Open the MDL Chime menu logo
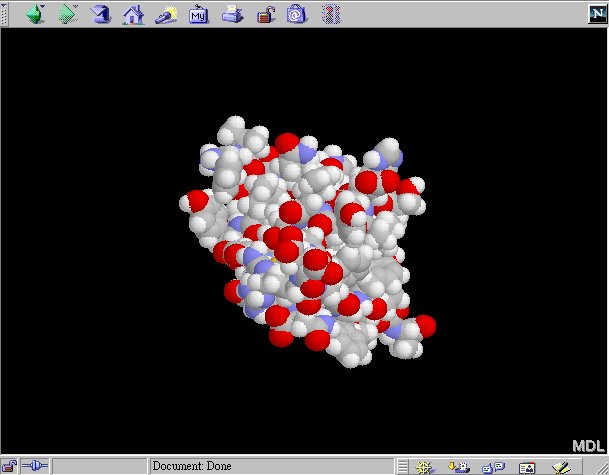The width and height of the screenshot is (609, 475). click(588, 446)
